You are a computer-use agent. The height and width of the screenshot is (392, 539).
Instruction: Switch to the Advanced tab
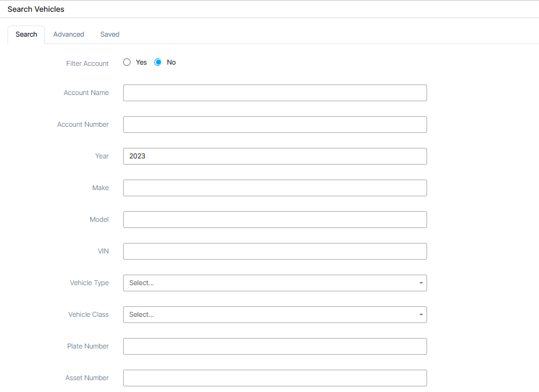pyautogui.click(x=68, y=35)
